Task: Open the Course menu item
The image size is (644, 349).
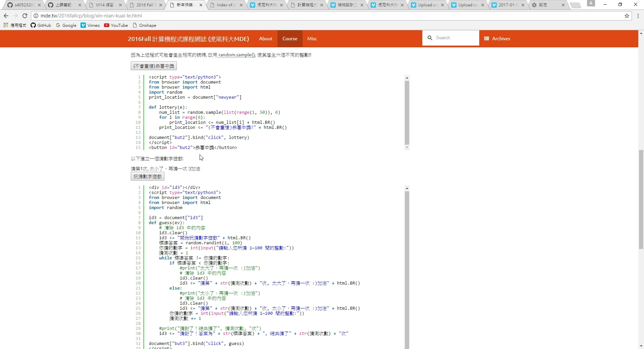Action: click(290, 39)
